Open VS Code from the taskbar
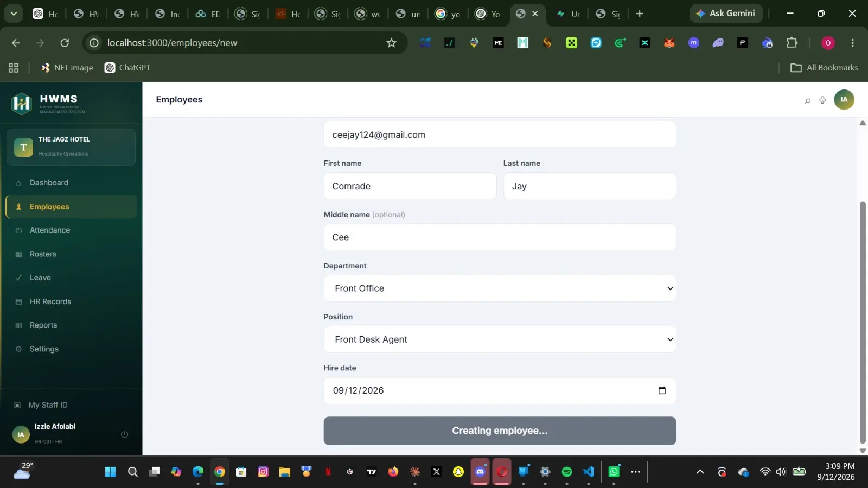 click(589, 472)
